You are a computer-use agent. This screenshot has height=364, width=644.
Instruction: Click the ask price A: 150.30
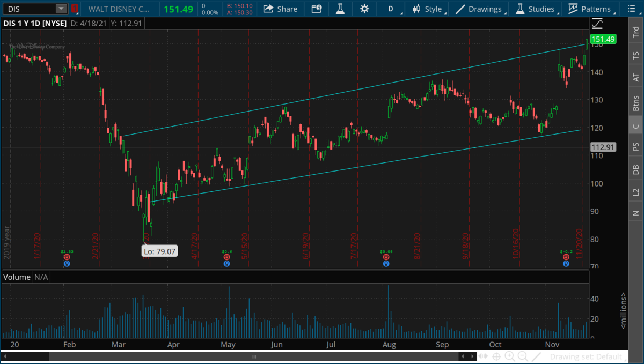click(239, 12)
